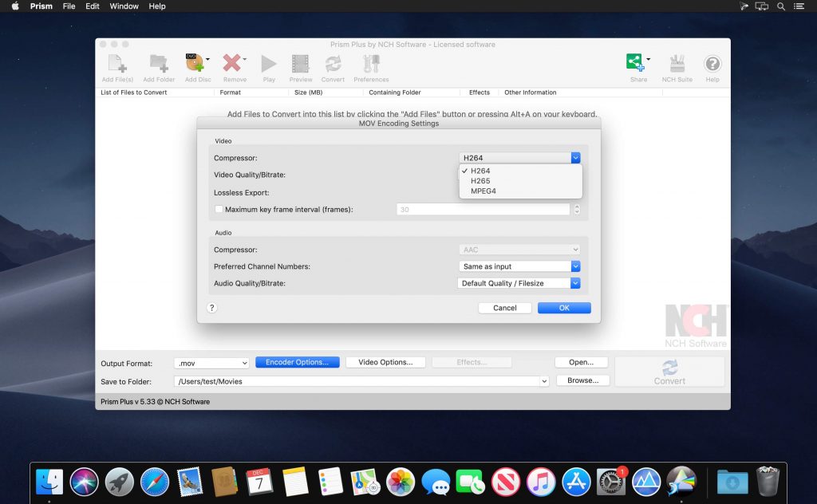The height and width of the screenshot is (504, 817).
Task: Expand the Share dropdown arrow
Action: click(x=649, y=59)
